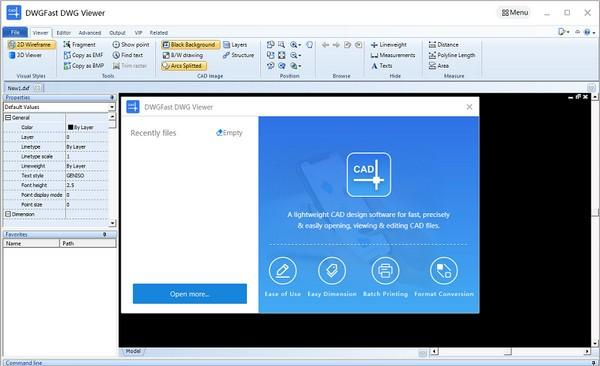Viewport: 600px width, 366px height.
Task: Expand the Dimension properties section
Action: (x=8, y=214)
